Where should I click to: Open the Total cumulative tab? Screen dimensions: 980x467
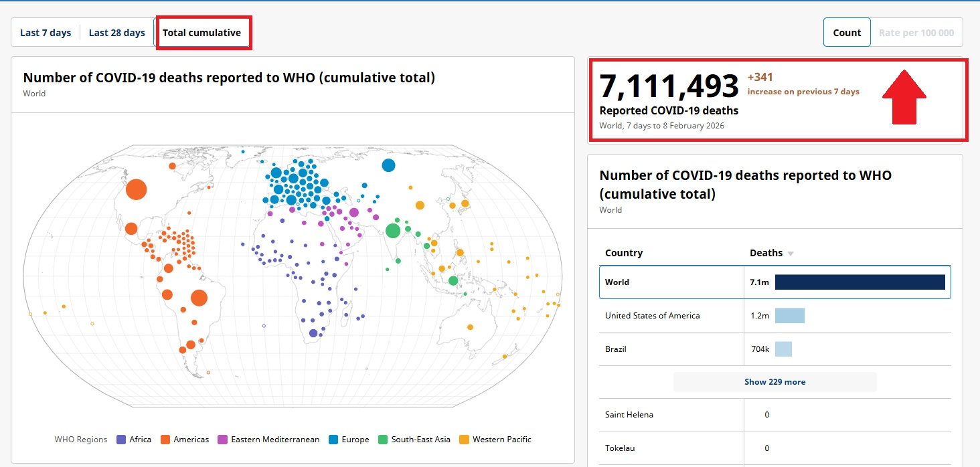coord(201,33)
